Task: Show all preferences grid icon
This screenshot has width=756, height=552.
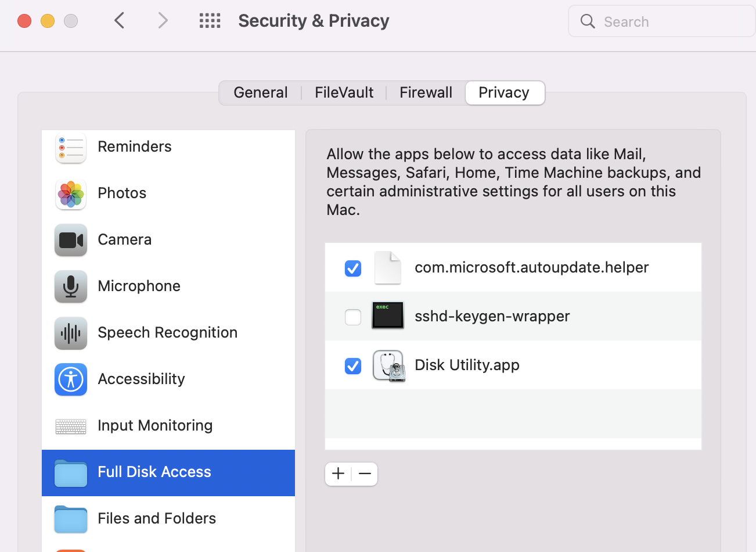Action: click(210, 21)
